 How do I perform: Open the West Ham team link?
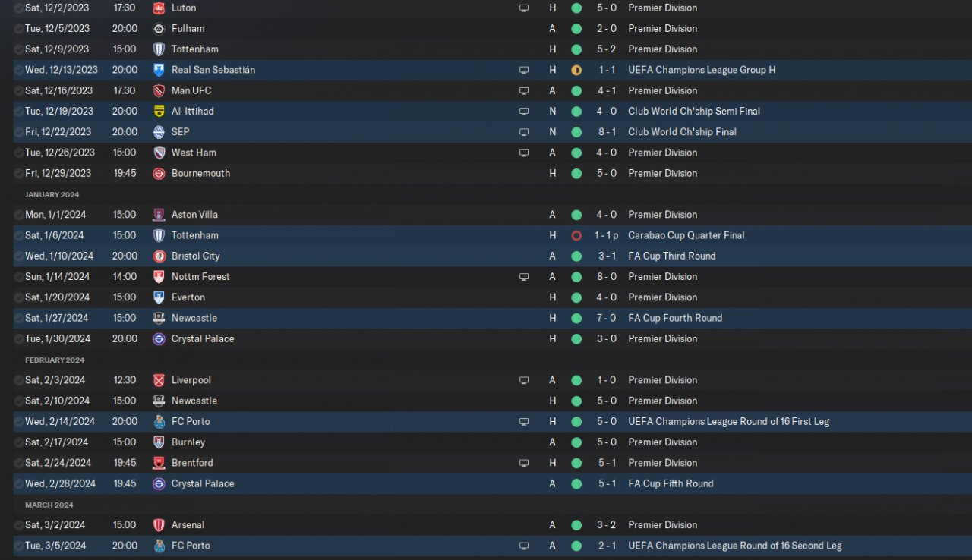[194, 153]
